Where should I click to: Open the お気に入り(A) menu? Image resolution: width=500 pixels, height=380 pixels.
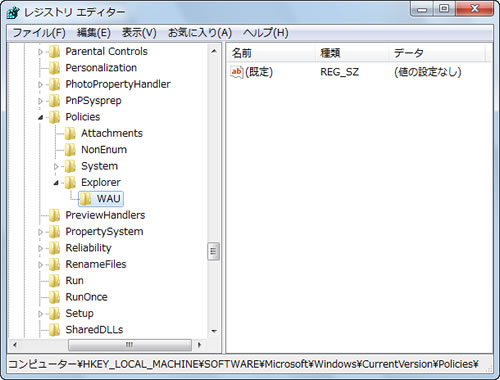tap(200, 33)
